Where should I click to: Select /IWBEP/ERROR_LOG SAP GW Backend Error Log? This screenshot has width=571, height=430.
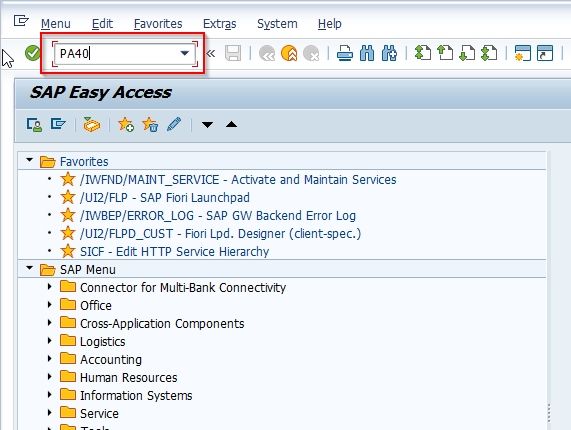click(x=218, y=216)
